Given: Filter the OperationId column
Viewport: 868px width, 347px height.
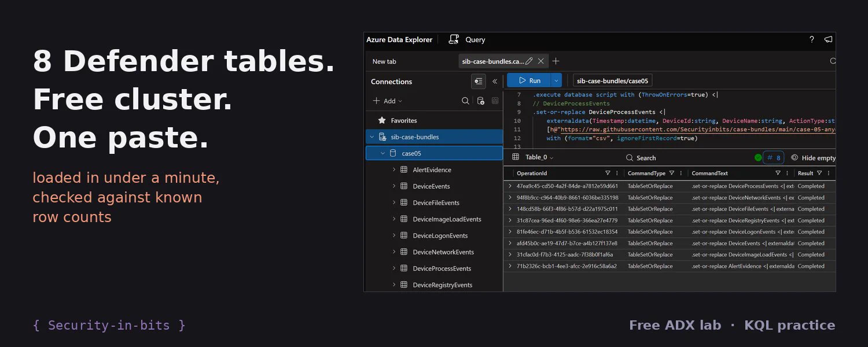Looking at the screenshot, I should coord(608,173).
